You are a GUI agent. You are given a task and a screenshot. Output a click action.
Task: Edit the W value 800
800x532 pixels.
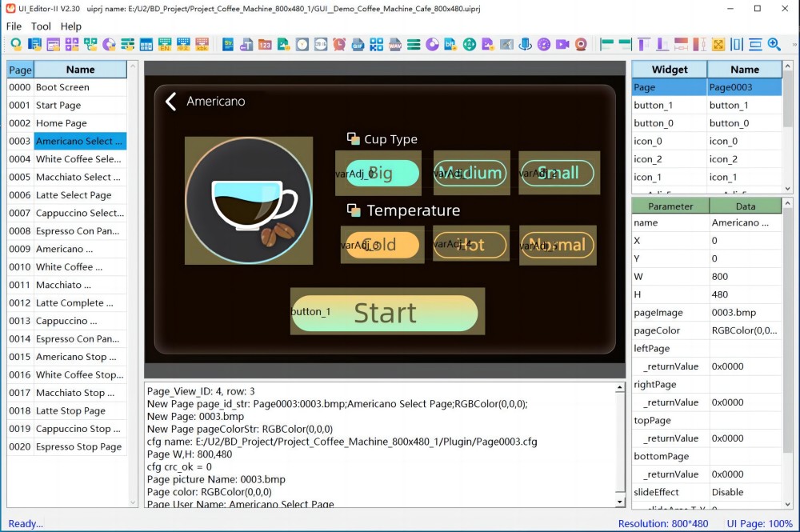(746, 277)
